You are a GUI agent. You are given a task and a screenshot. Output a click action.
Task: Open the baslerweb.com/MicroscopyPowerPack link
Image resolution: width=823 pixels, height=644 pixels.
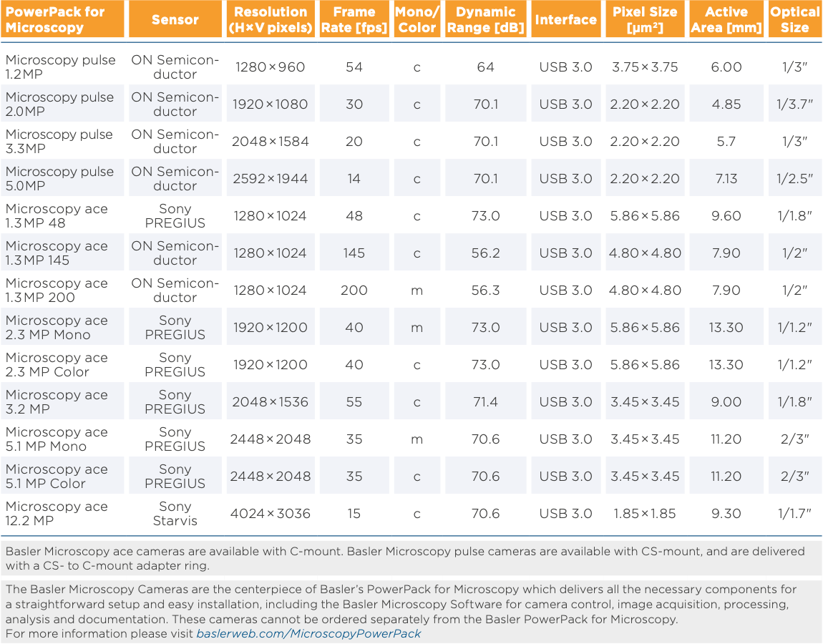(x=308, y=634)
